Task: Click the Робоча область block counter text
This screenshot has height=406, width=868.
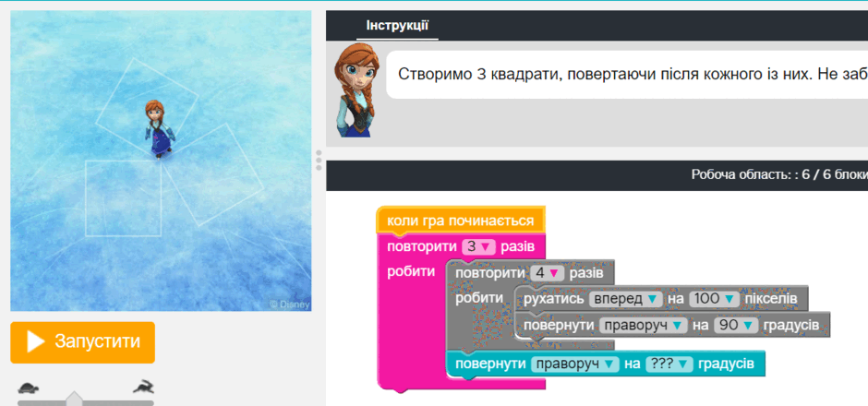Action: [778, 175]
